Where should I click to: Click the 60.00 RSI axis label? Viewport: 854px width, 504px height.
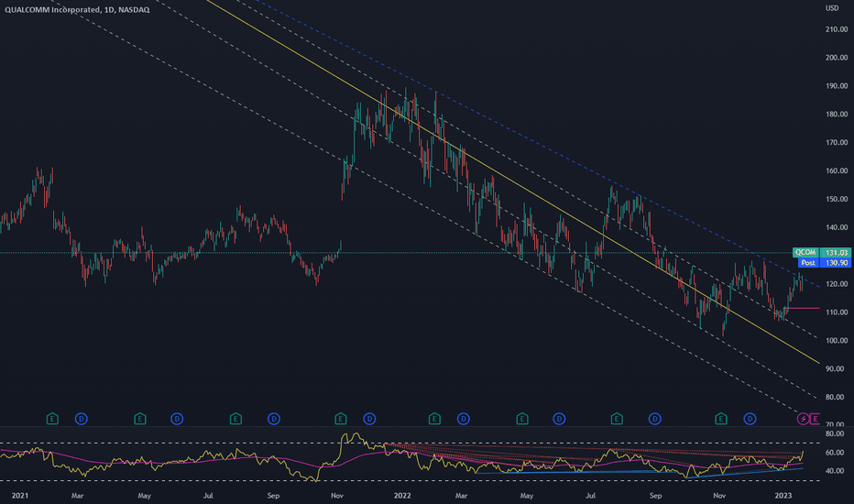pyautogui.click(x=835, y=453)
